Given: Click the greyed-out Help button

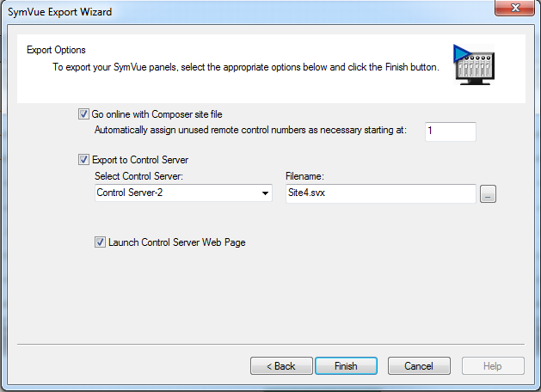Looking at the screenshot, I should point(493,366).
